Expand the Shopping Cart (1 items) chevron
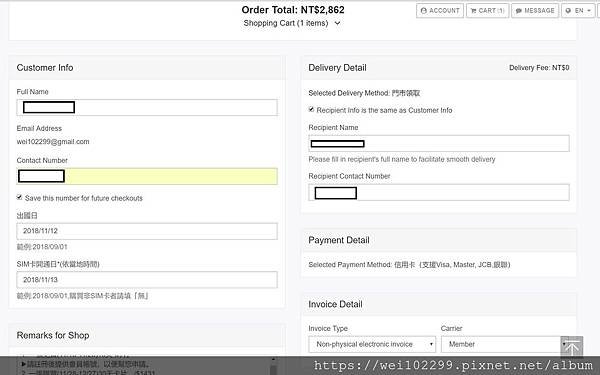 point(338,23)
